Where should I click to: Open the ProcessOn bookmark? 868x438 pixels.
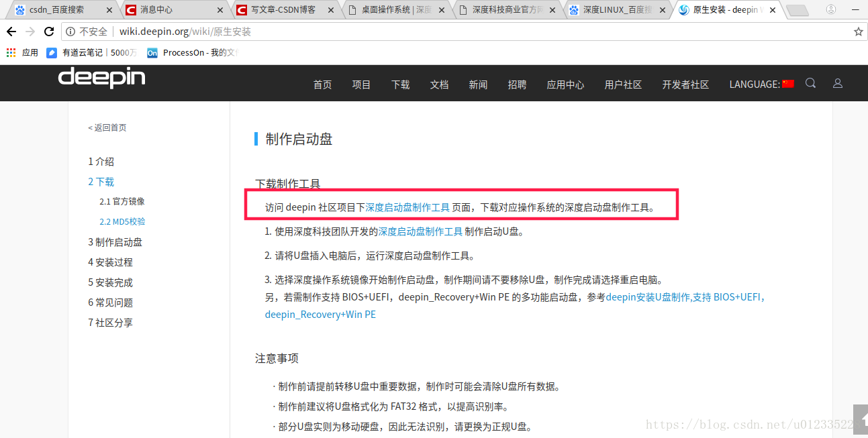193,52
